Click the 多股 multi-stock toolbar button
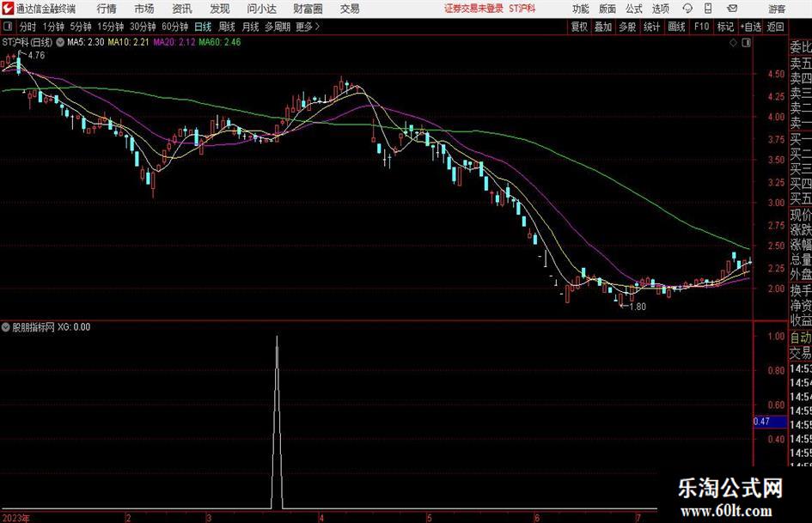Viewport: 812px width, 523px height. coord(627,27)
